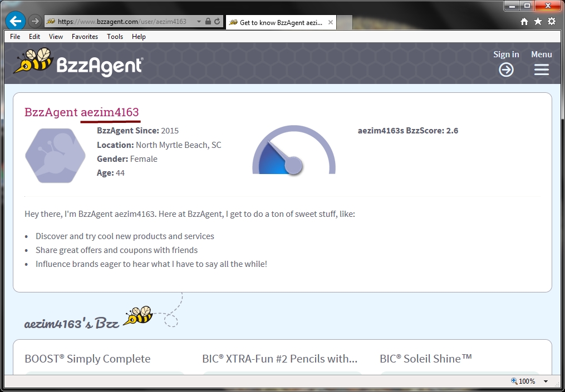Maximize the browser window
This screenshot has width=565, height=392.
click(527, 6)
